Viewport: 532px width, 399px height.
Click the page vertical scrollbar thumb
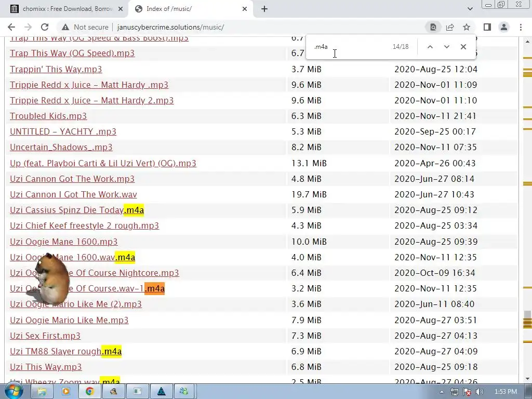[x=527, y=315]
